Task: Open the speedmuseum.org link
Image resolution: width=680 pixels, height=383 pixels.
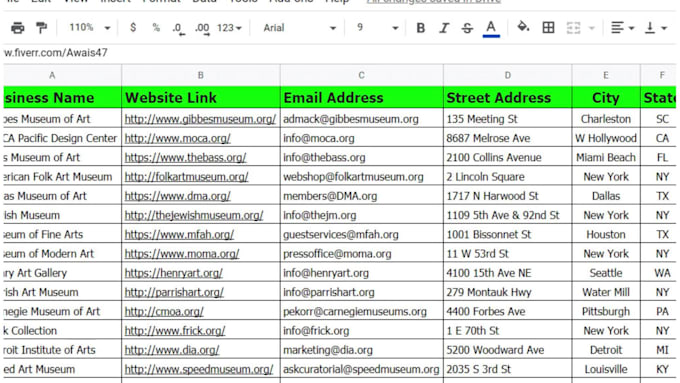Action: (x=199, y=369)
